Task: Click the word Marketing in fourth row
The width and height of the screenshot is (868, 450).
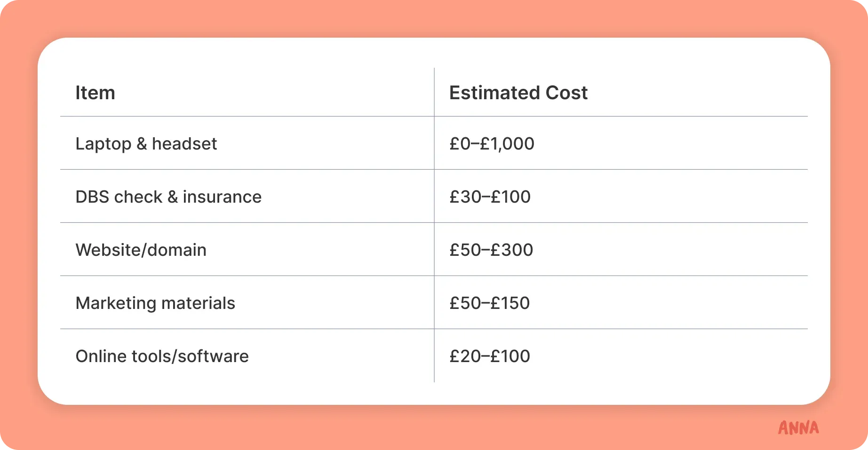Action: (x=116, y=303)
